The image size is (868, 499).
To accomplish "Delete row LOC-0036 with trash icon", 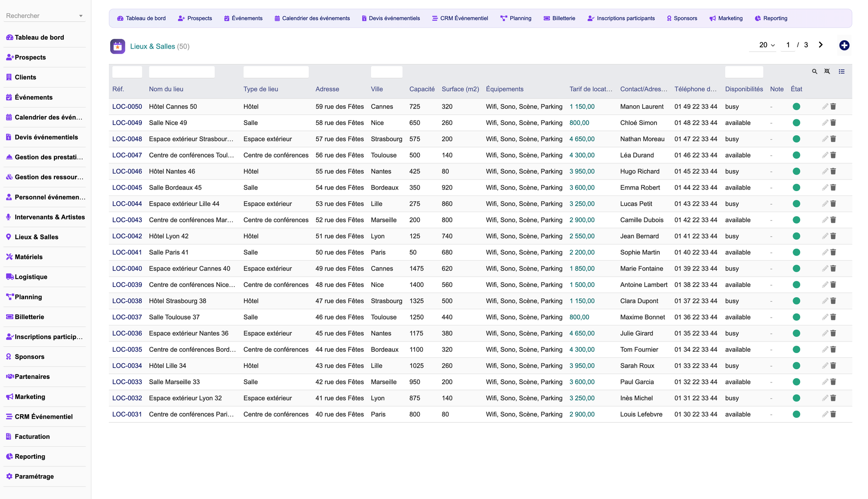I will click(x=833, y=333).
